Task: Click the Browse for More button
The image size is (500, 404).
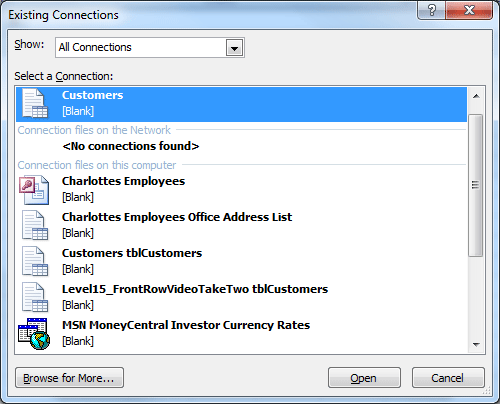Action: (x=69, y=378)
